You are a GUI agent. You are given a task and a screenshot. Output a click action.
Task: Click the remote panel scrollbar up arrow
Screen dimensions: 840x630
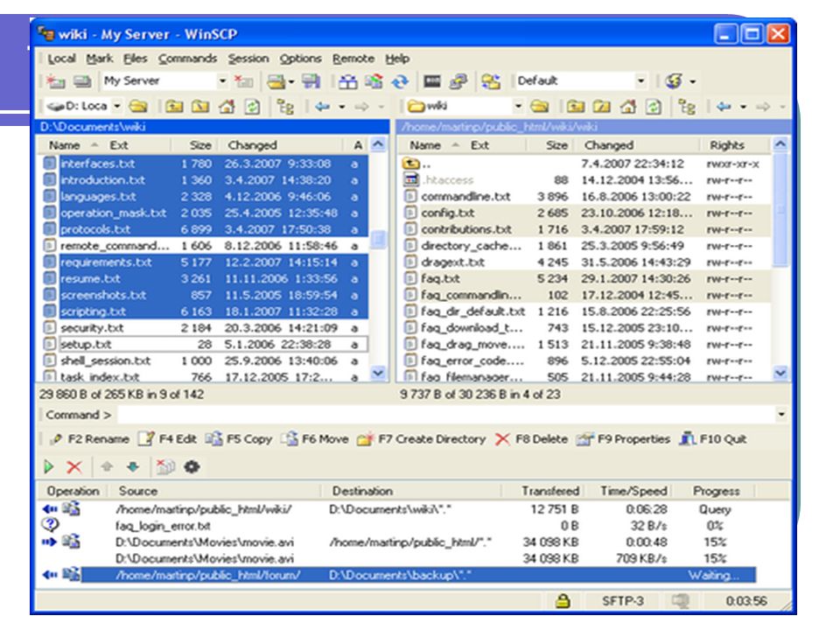click(780, 144)
